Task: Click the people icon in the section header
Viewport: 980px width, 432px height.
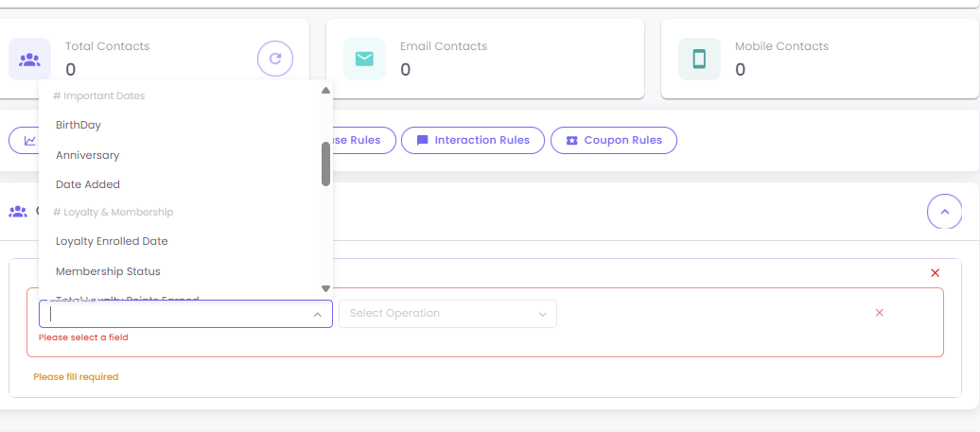Action: click(x=17, y=212)
